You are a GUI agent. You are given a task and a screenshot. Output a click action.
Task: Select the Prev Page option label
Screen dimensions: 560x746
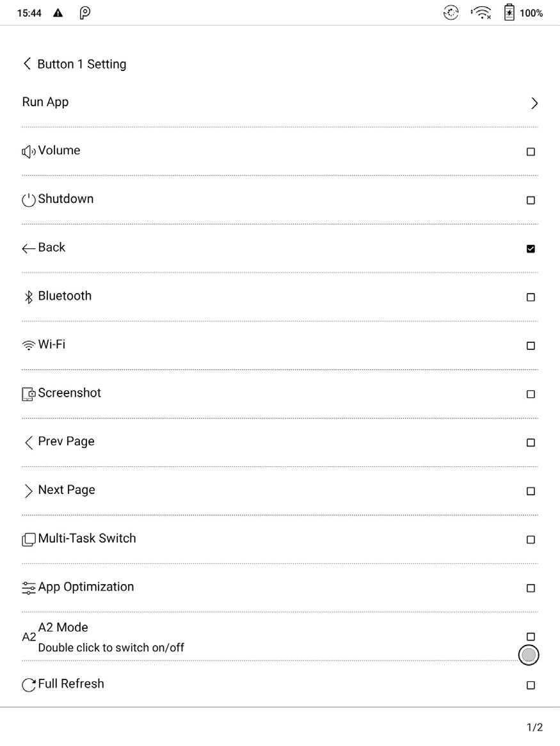point(66,441)
